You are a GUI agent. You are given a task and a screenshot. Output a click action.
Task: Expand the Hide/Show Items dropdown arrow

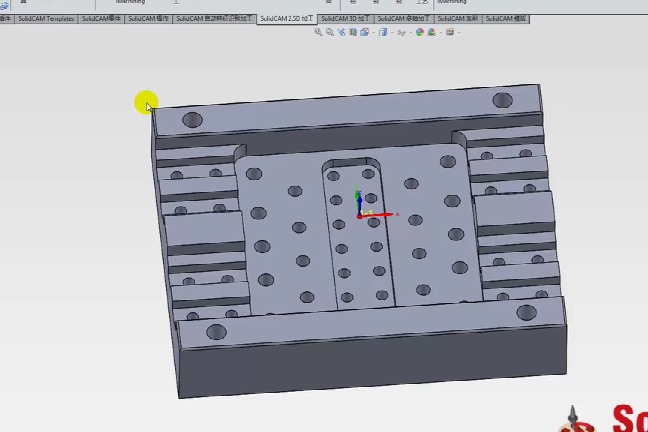tap(410, 33)
